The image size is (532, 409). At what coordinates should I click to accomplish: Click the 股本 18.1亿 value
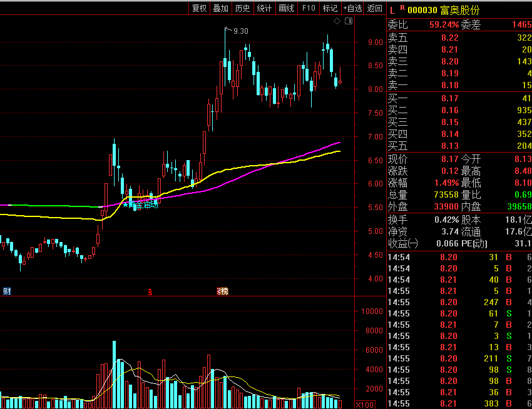tap(518, 220)
